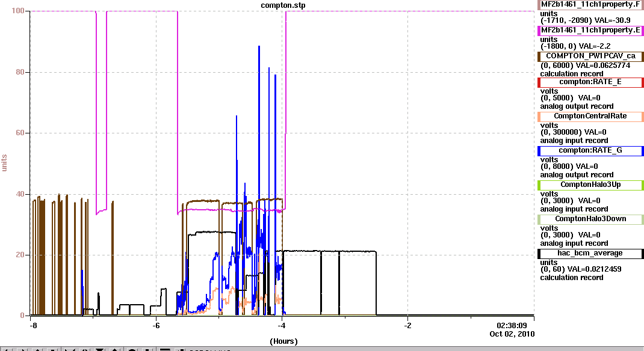The height and width of the screenshot is (351, 644).
Task: Click the vertical 'units' y-axis title
Action: [x=5, y=163]
